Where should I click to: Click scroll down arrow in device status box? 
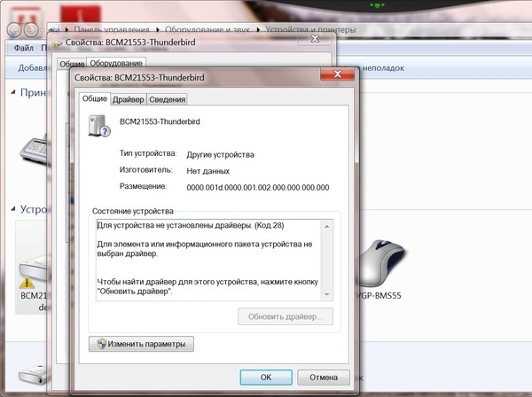pos(326,294)
